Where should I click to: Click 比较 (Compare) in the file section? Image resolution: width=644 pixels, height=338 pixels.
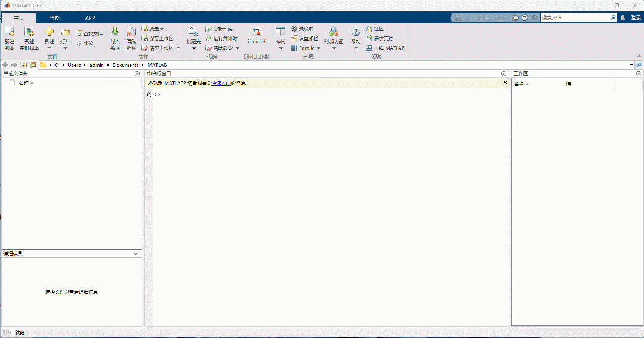(x=85, y=43)
